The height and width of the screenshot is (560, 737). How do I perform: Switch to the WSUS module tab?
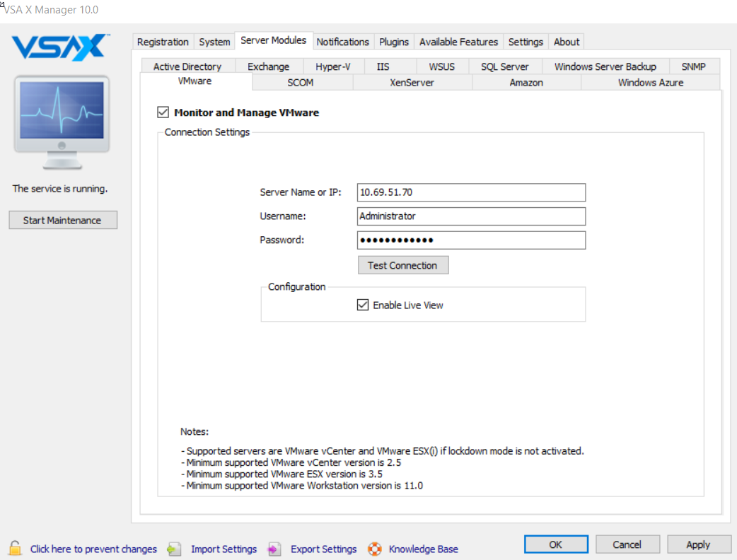(x=441, y=66)
